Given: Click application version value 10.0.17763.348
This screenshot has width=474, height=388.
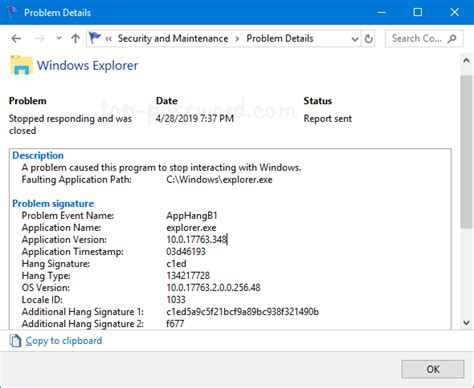Looking at the screenshot, I should point(197,239).
